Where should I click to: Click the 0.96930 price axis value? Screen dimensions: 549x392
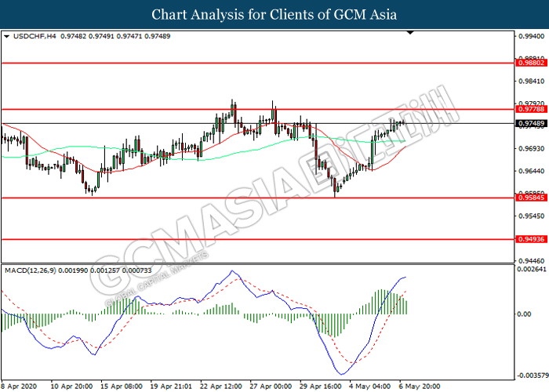click(x=531, y=149)
